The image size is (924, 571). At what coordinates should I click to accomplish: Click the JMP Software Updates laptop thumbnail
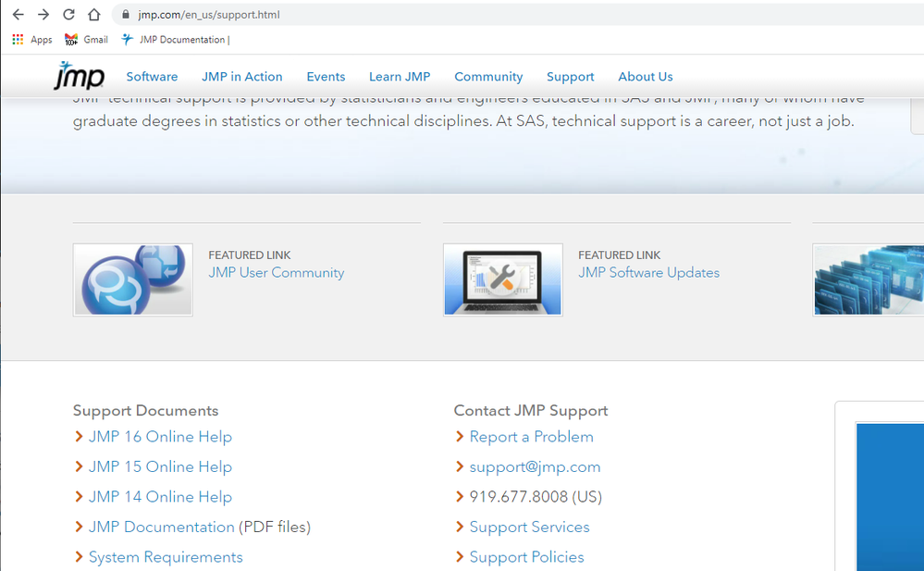(502, 279)
